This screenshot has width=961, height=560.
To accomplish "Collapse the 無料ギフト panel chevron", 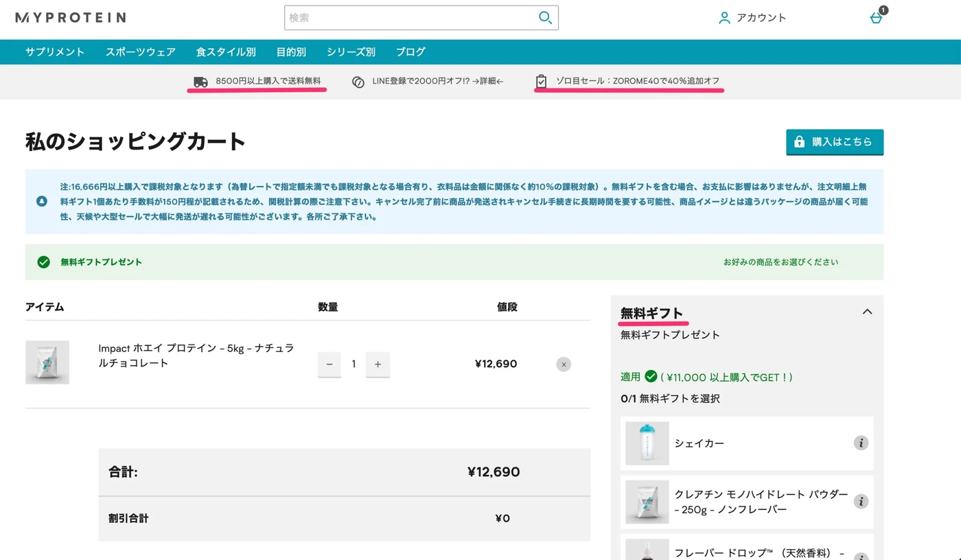I will [868, 312].
